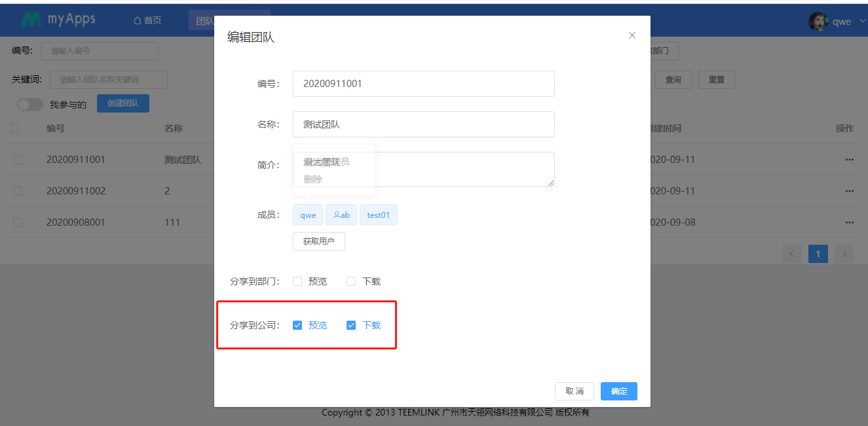This screenshot has height=426, width=868.
Task: Toggle the 我参与的 switch
Action: click(x=30, y=105)
